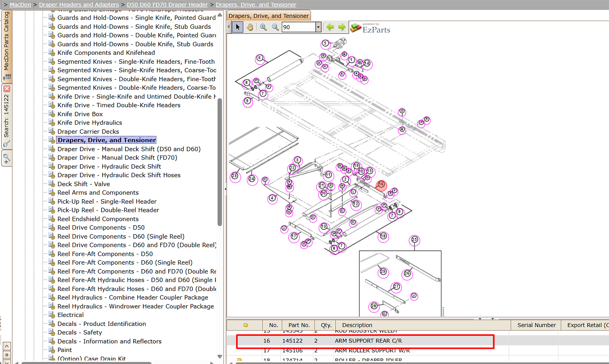Screen dimensions: 609x364
Task: Open Knife Drive Box in the tree
Action: point(80,114)
